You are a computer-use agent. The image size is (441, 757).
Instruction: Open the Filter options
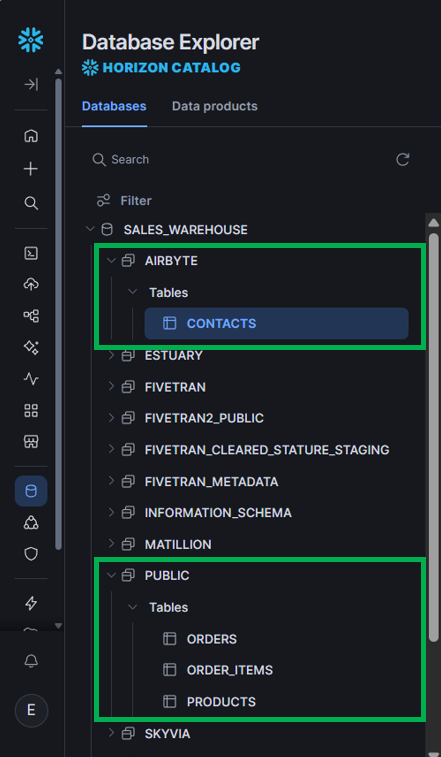click(x=124, y=200)
